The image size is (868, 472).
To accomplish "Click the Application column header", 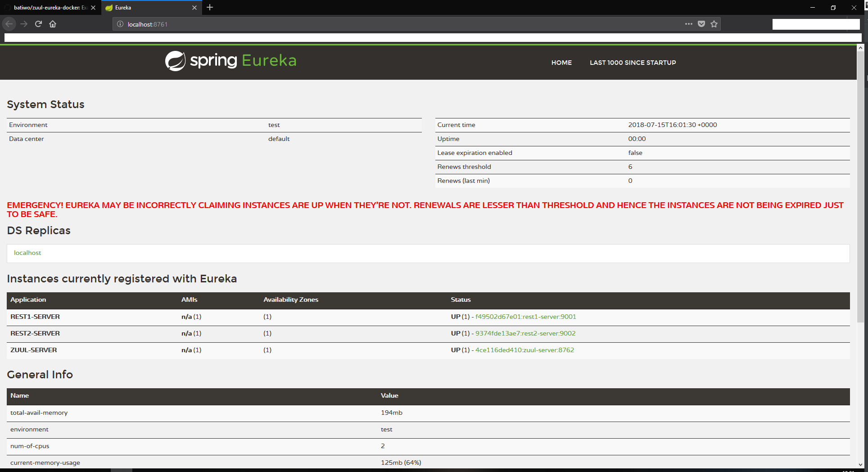I will pos(28,300).
